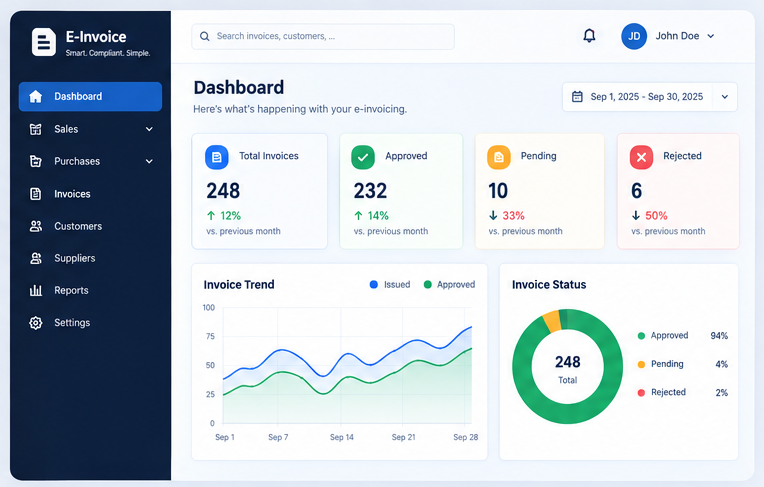Click the Invoice Status heading

[549, 285]
